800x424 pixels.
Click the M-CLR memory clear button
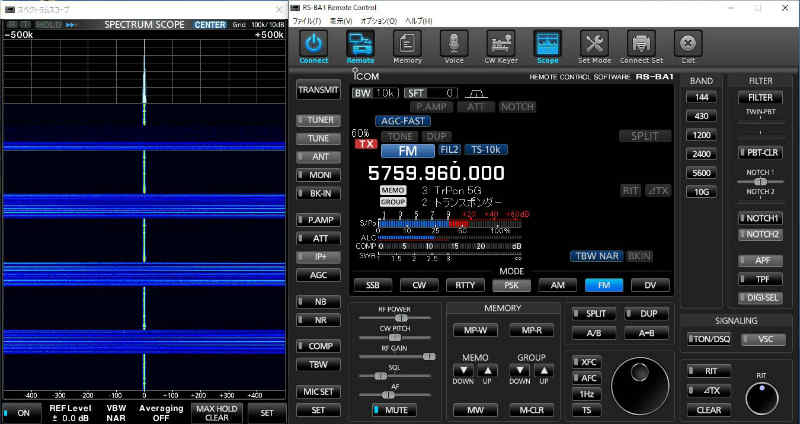point(531,410)
